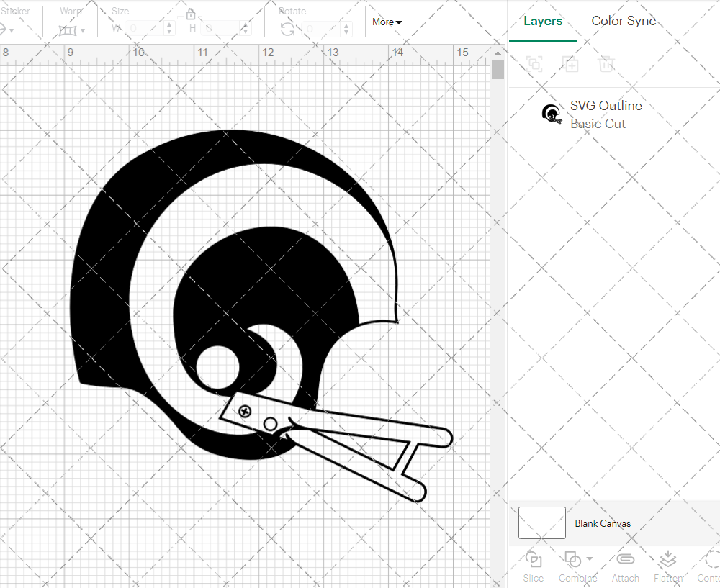
Task: Select the Blank Canvas label
Action: (x=603, y=523)
